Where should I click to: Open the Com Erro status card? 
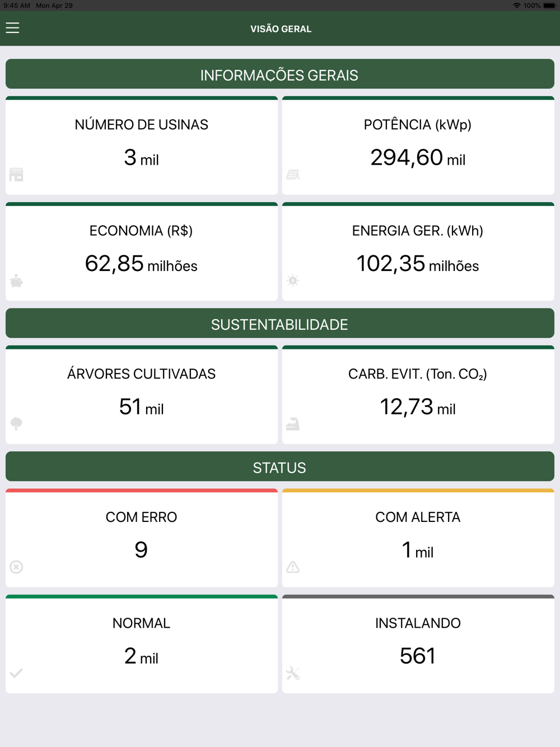pyautogui.click(x=142, y=538)
